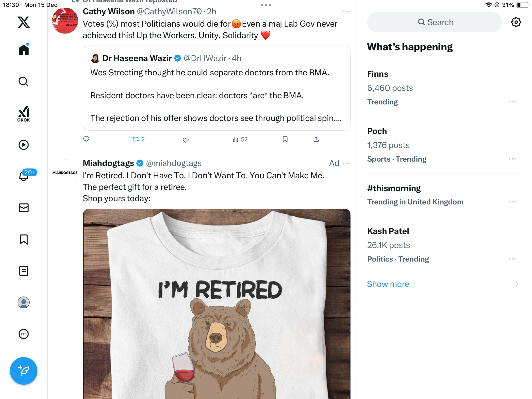Go to the Home timeline
This screenshot has height=399, width=532.
[24, 50]
